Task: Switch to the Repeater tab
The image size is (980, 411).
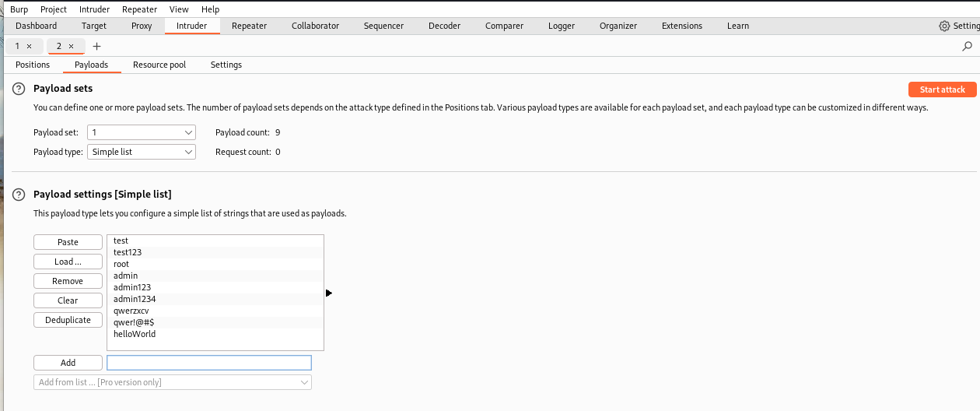Action: click(x=249, y=26)
